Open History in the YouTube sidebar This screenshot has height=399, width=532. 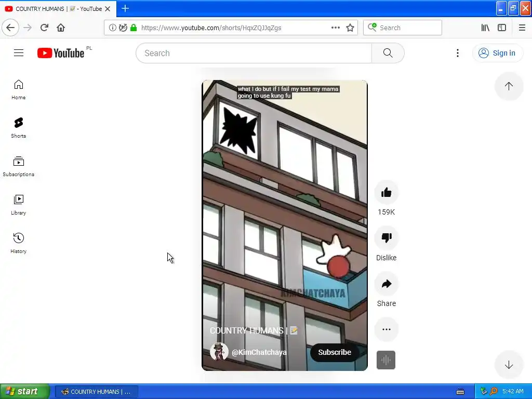point(18,243)
